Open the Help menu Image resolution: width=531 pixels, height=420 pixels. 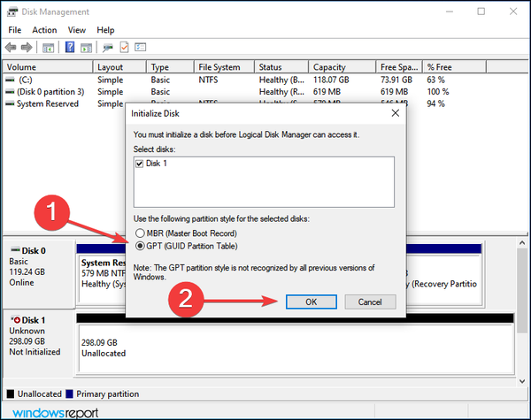click(x=105, y=30)
